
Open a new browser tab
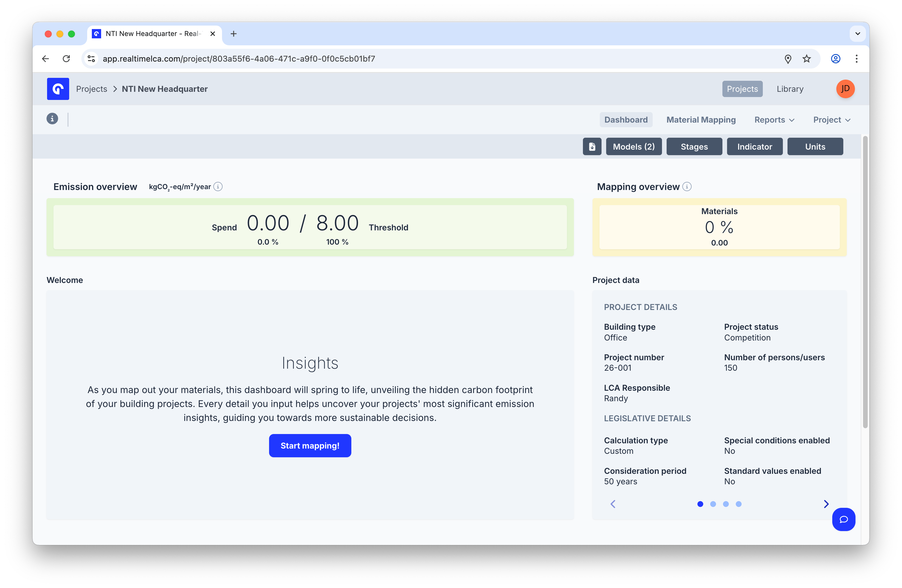[233, 34]
